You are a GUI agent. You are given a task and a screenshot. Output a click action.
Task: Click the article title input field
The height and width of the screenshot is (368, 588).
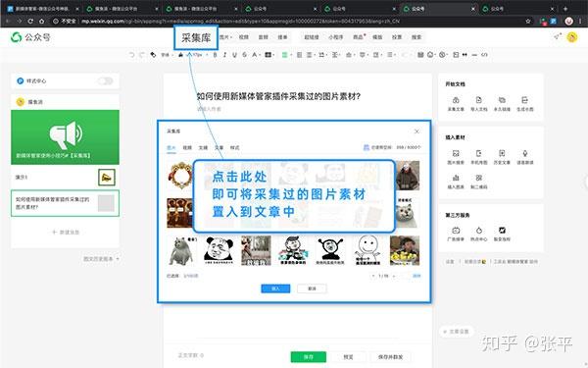278,96
